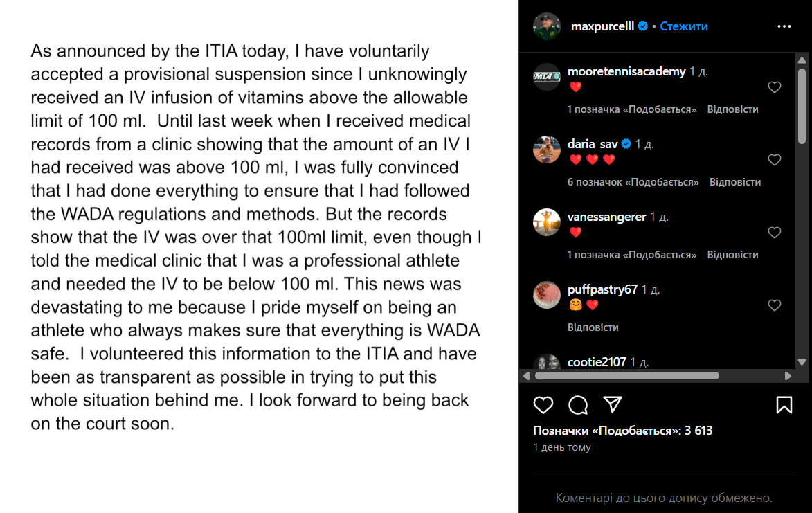The height and width of the screenshot is (513, 812).
Task: Save post with the bookmark icon
Action: pyautogui.click(x=784, y=405)
